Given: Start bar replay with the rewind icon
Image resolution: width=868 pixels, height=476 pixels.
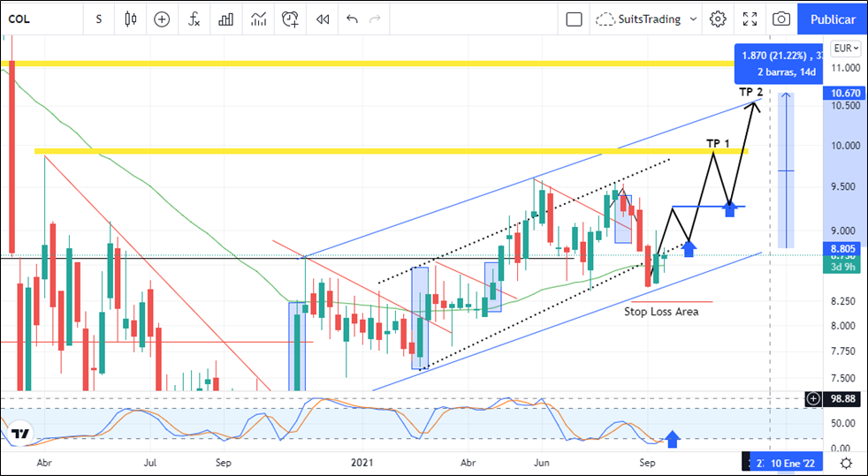Looking at the screenshot, I should (323, 19).
